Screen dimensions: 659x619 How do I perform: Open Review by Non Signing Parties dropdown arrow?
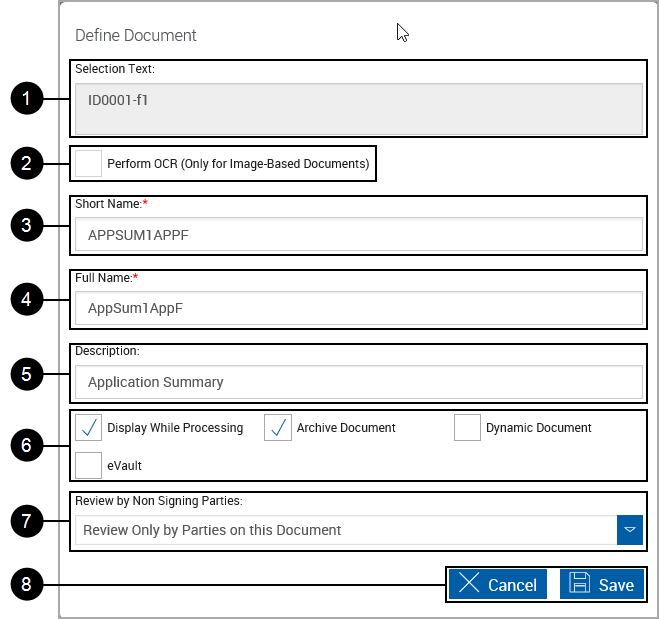[x=630, y=529]
